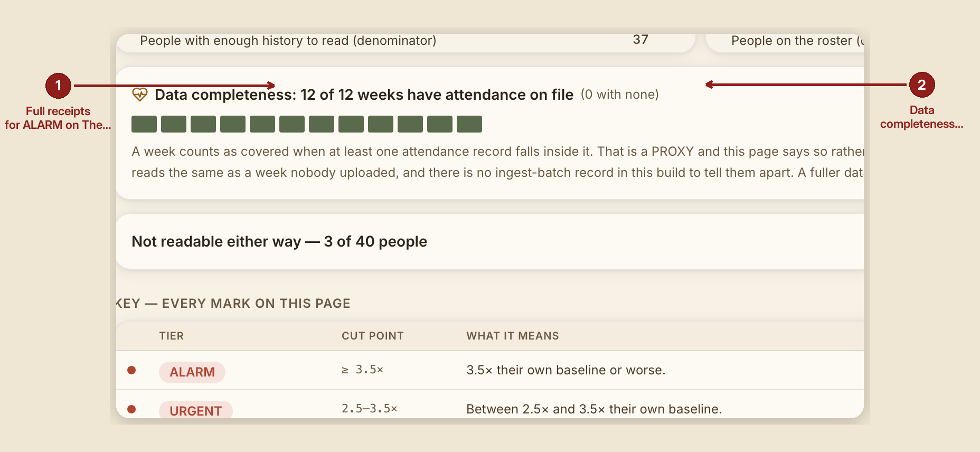Image resolution: width=980 pixels, height=452 pixels.
Task: Click the red dot in the URGENT row
Action: [131, 409]
